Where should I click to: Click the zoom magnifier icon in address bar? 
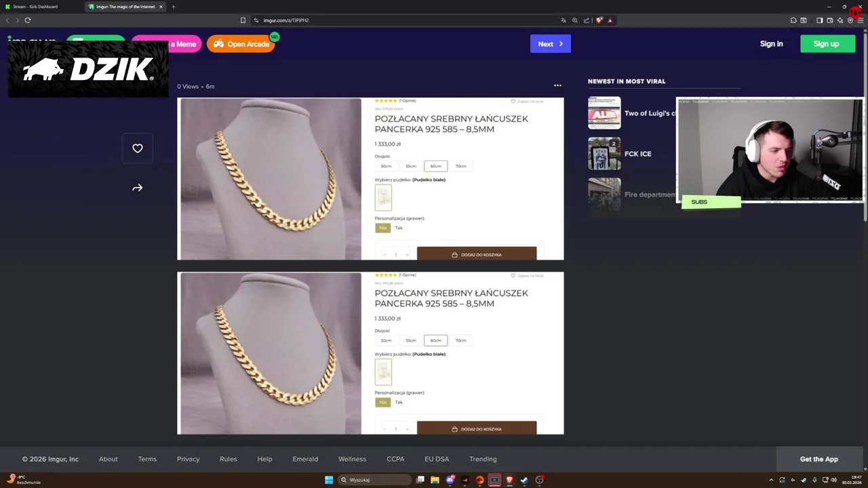(x=575, y=20)
